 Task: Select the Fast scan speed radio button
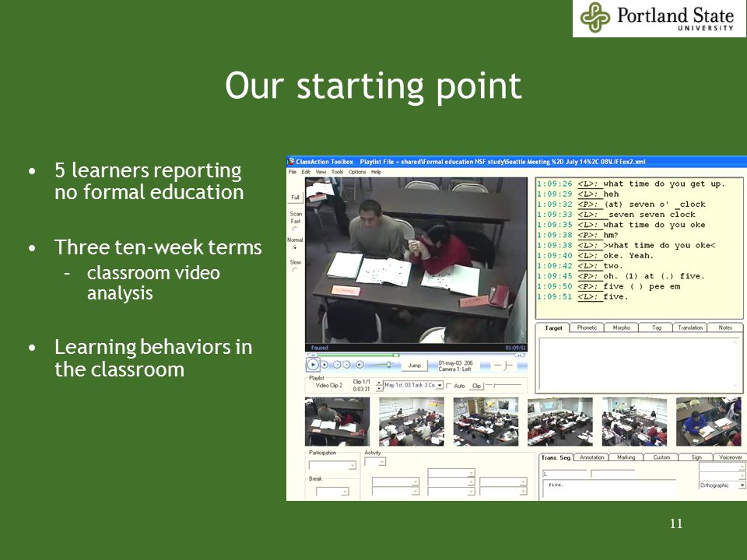tap(295, 229)
